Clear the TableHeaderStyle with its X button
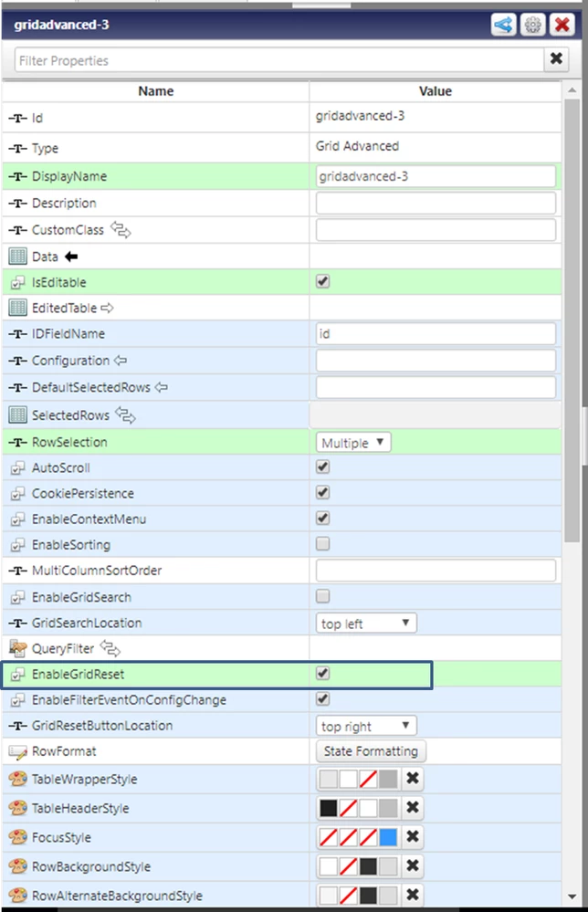This screenshot has width=588, height=912. [x=413, y=807]
